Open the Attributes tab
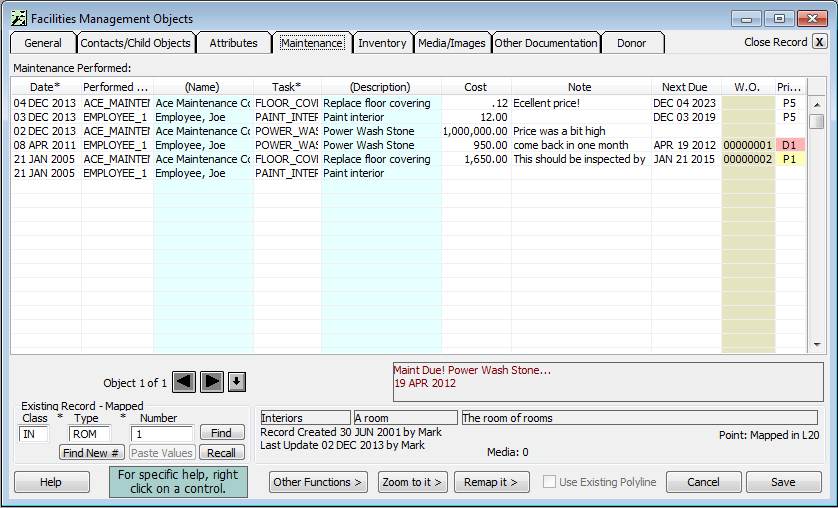 [233, 43]
